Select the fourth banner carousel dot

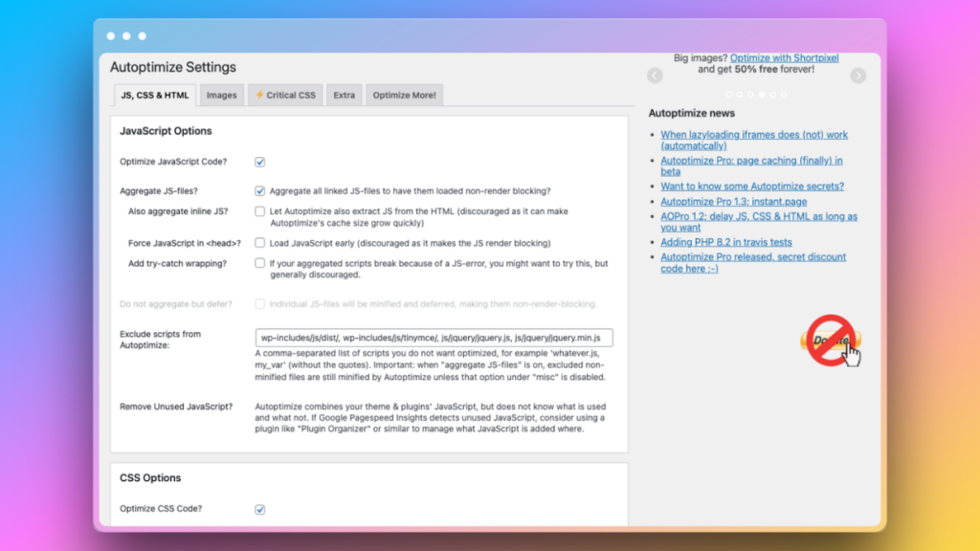click(762, 95)
